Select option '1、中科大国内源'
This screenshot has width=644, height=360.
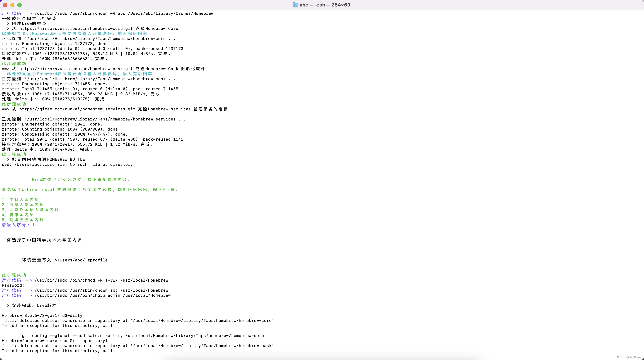(x=20, y=199)
